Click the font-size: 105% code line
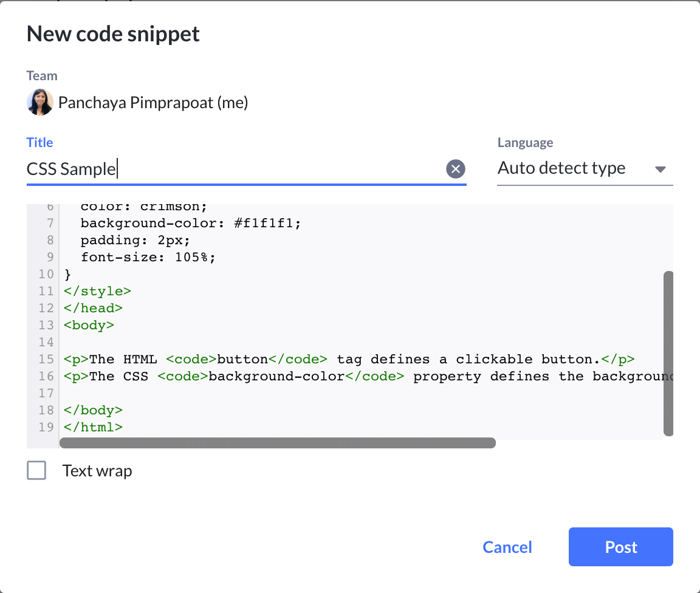 click(x=148, y=257)
